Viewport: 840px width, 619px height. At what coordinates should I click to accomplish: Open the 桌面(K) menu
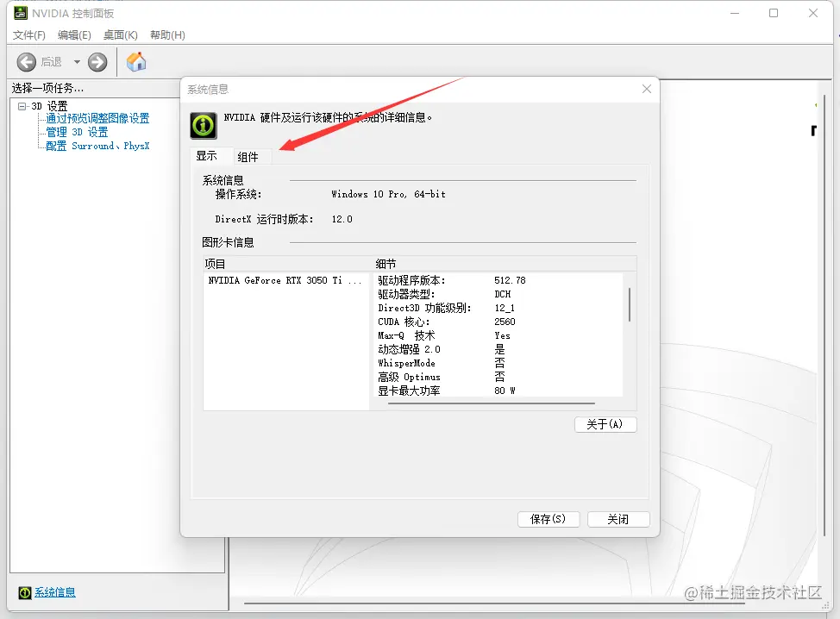[x=121, y=34]
